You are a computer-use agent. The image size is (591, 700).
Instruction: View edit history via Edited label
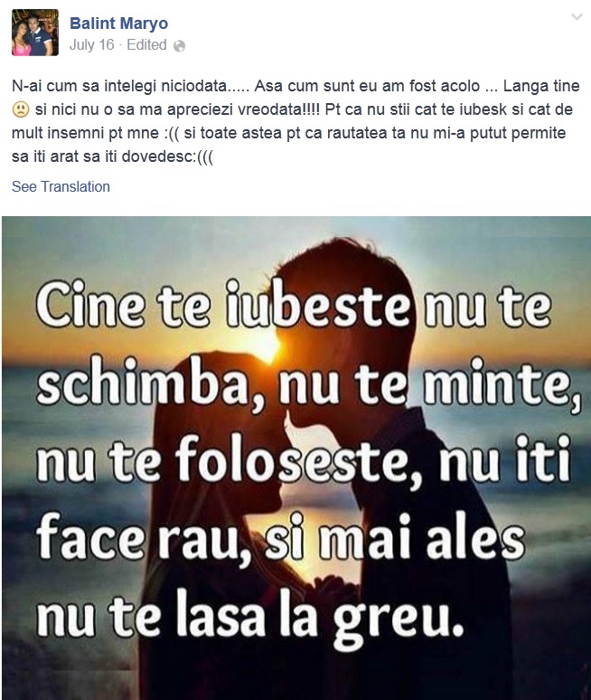(x=146, y=45)
